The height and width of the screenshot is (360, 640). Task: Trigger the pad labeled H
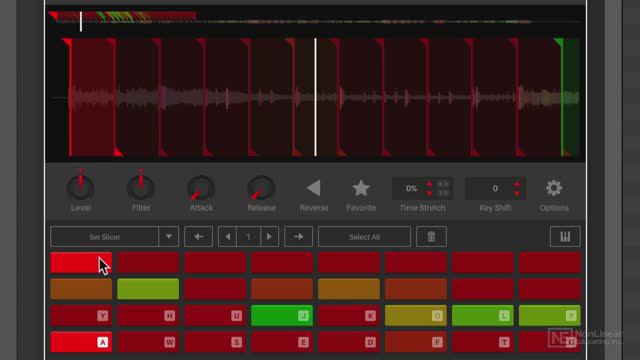pyautogui.click(x=148, y=316)
